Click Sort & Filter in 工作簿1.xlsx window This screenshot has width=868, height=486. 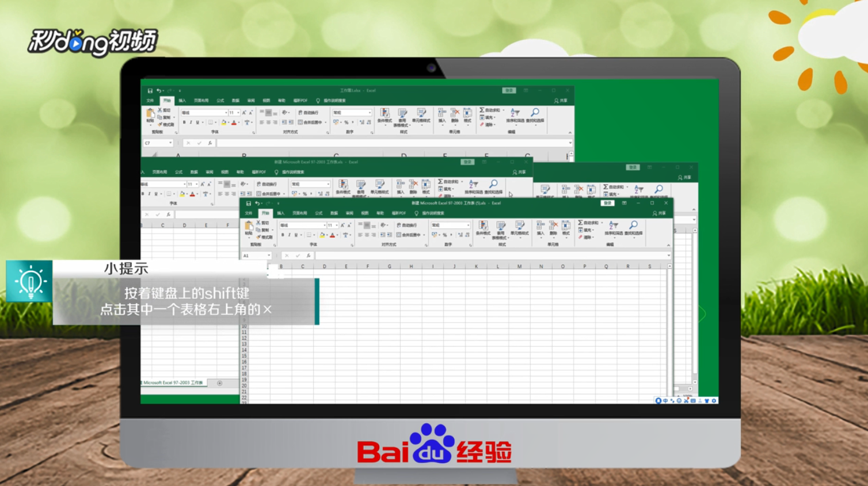515,116
